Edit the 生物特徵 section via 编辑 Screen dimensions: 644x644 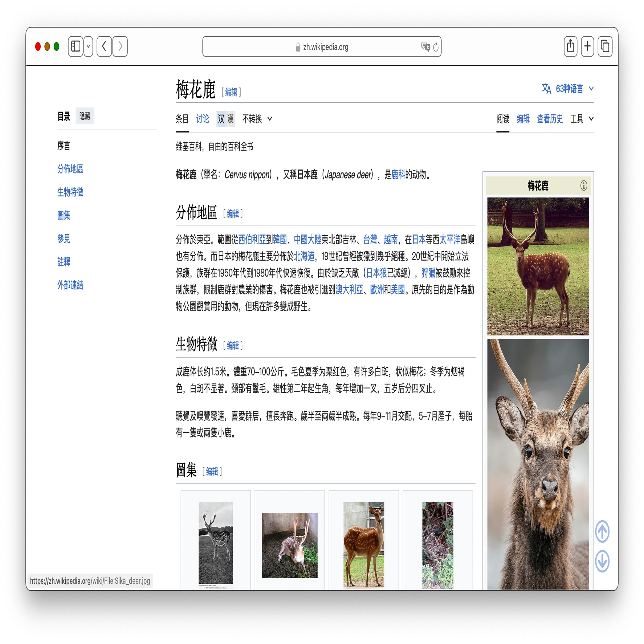point(233,345)
